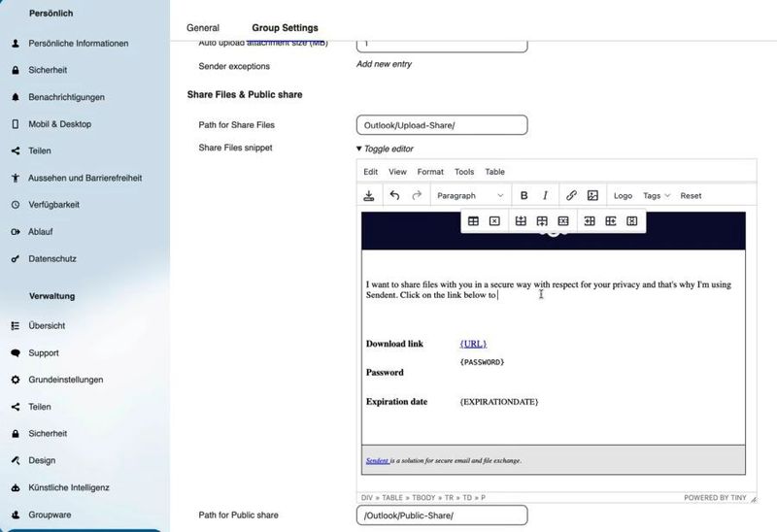This screenshot has width=777, height=532.
Task: Delete the current table column
Action: pos(632,221)
